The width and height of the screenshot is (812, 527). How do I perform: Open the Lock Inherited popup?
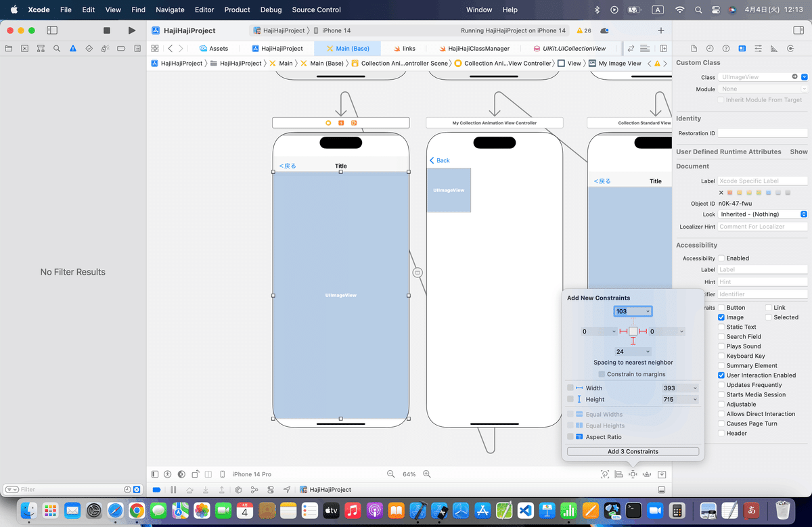[763, 214]
